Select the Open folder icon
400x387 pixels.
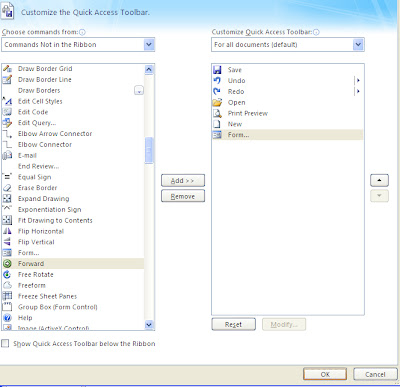[217, 102]
